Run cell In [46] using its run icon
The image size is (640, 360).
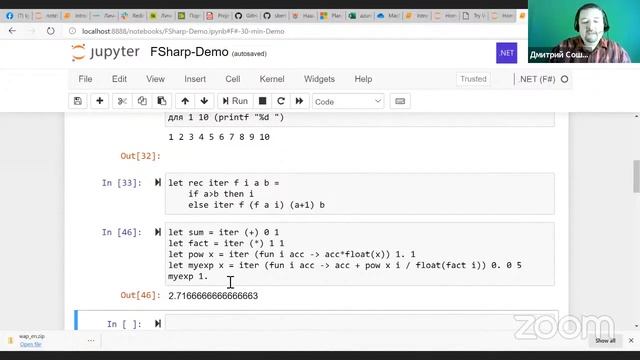[x=158, y=232]
